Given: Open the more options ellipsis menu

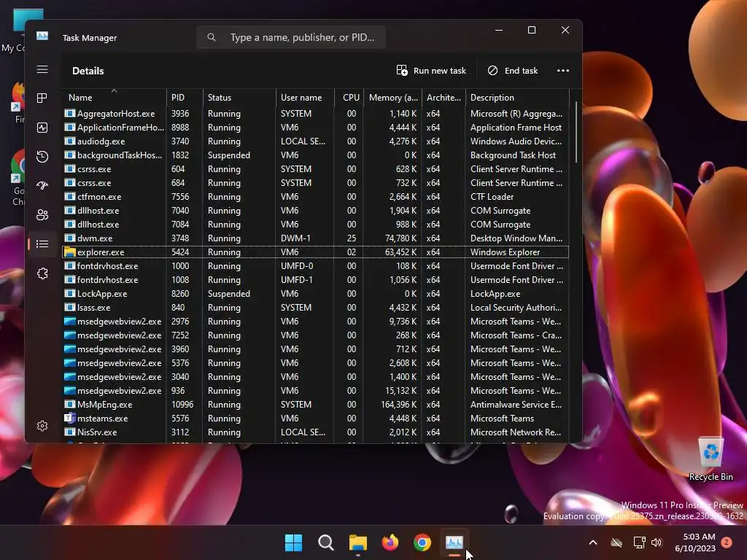Looking at the screenshot, I should tap(563, 71).
